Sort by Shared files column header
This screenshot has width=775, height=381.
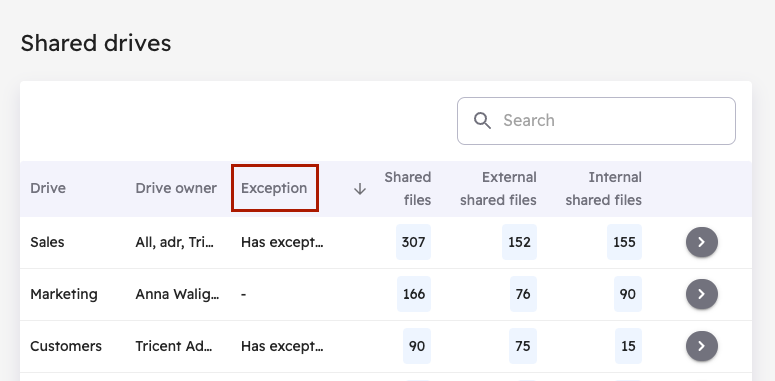[408, 188]
